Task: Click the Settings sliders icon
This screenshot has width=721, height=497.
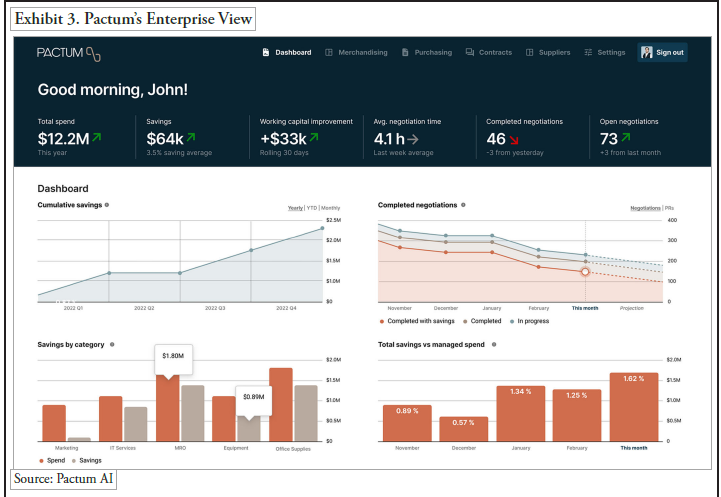Action: [588, 52]
